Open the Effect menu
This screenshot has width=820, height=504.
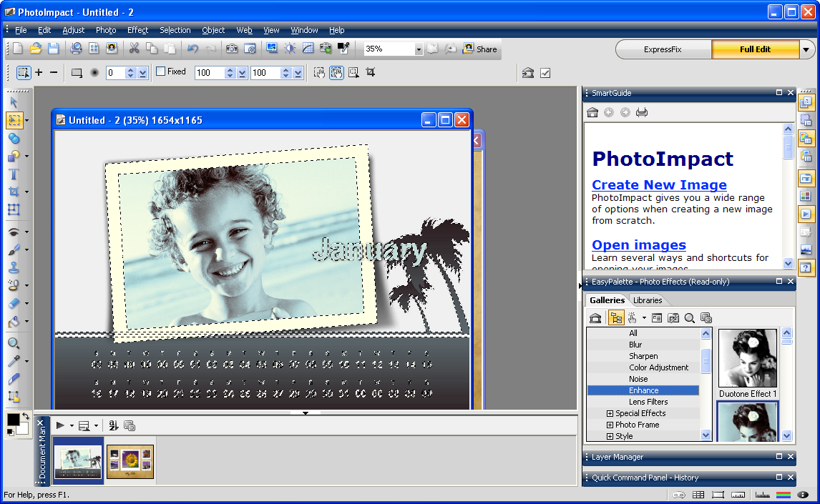pyautogui.click(x=137, y=30)
